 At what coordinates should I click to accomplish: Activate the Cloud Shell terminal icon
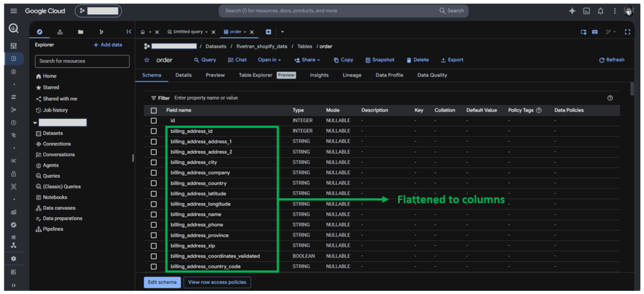(587, 11)
